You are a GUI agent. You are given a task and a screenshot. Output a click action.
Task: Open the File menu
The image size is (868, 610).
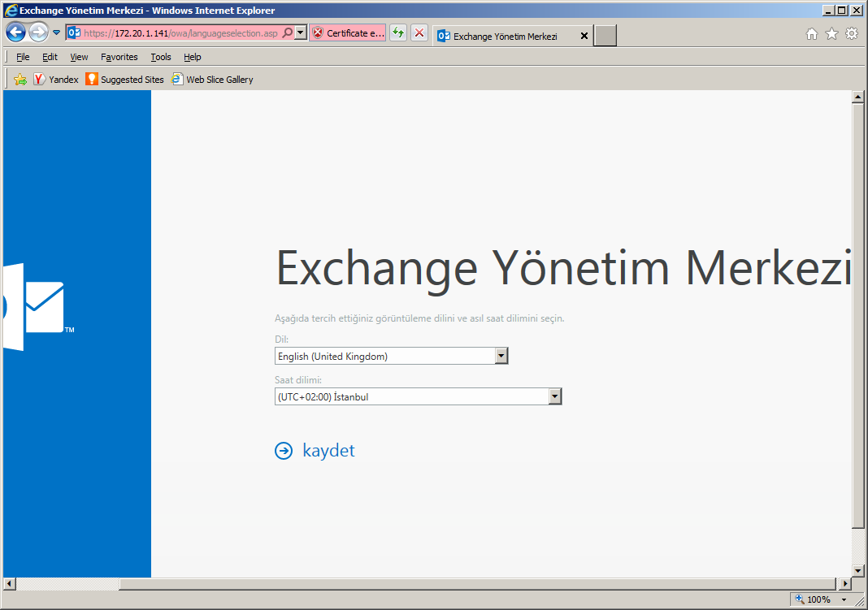point(23,57)
